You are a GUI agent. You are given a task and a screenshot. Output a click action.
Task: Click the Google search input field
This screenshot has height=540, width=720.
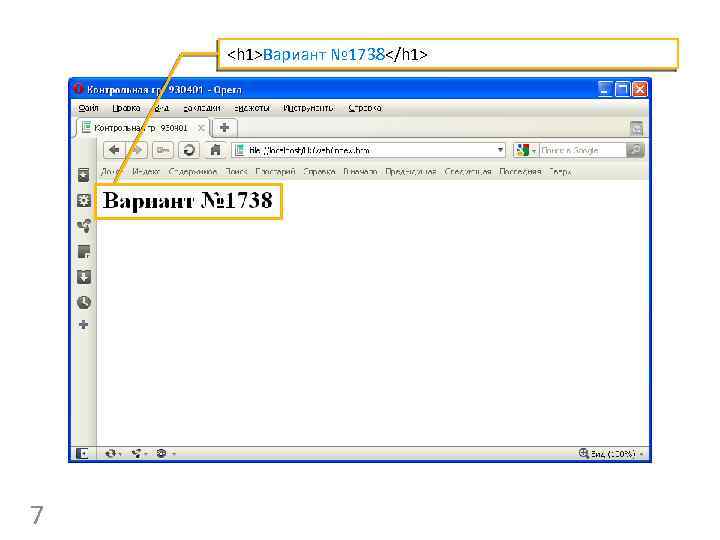[582, 150]
